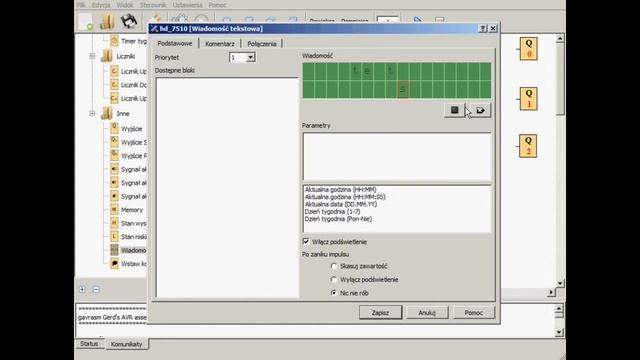Viewport: 640px width, 360px height.
Task: Open the Ustawienia menu
Action: pos(187,5)
